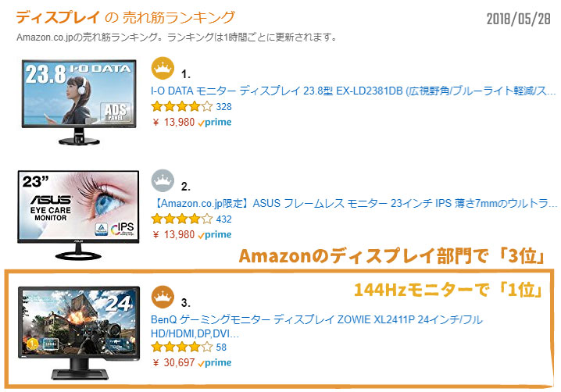Click the ディスプレイ の 売れ筋ランキング heading
This screenshot has width=561, height=392.
point(125,17)
